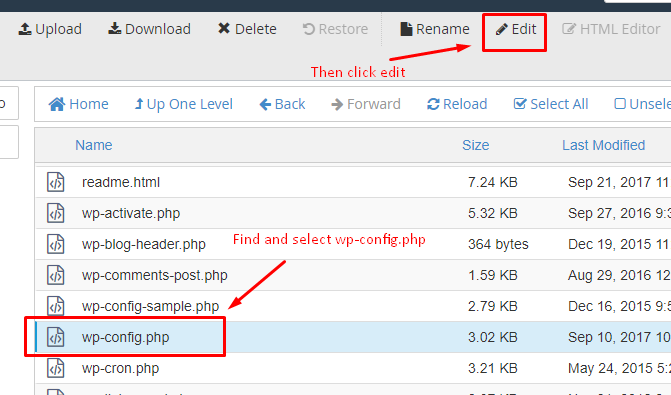This screenshot has width=671, height=395.
Task: Go Up One Level
Action: click(184, 104)
